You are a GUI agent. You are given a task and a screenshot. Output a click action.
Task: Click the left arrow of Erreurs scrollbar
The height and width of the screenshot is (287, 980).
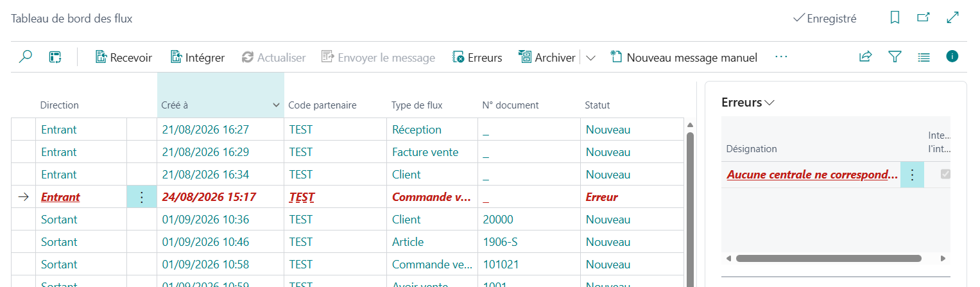pyautogui.click(x=728, y=258)
